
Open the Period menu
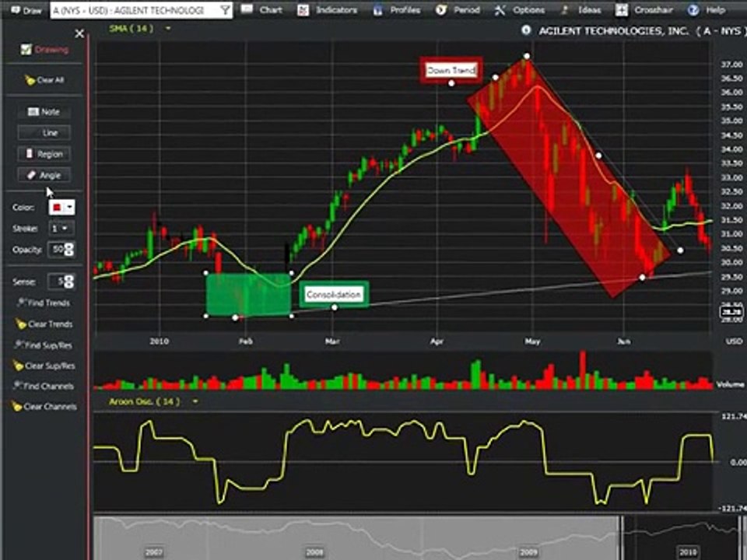[x=458, y=9]
